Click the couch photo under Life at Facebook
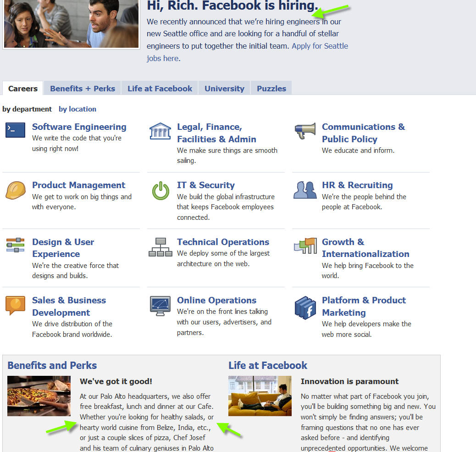Image resolution: width=476 pixels, height=452 pixels. pyautogui.click(x=260, y=396)
